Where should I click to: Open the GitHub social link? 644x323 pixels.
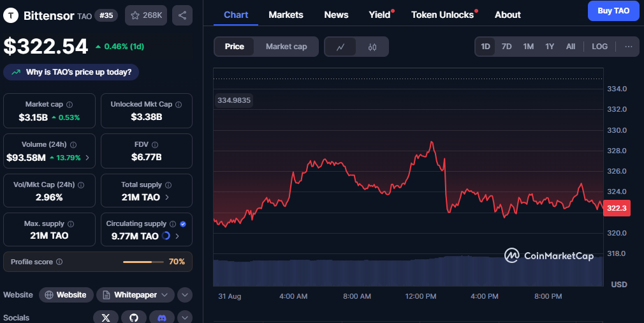click(134, 318)
